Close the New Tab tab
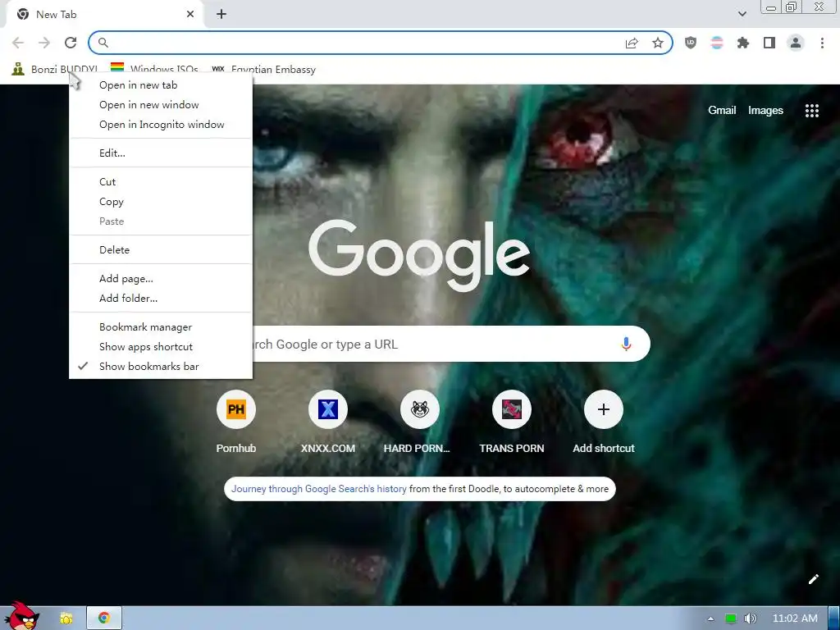This screenshot has height=630, width=840. tap(190, 15)
